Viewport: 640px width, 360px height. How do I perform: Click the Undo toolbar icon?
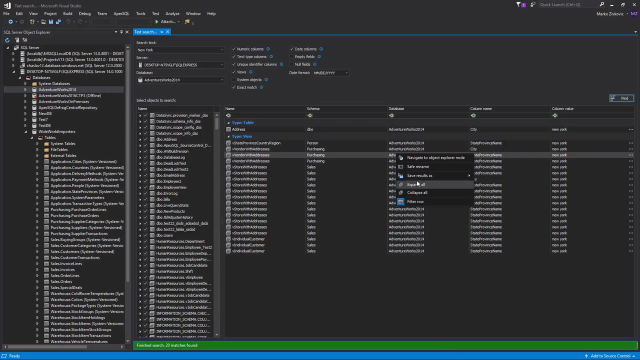tap(68, 22)
